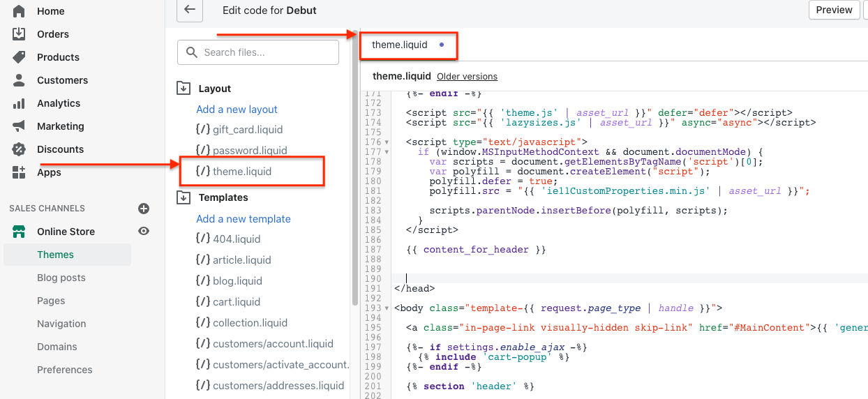
Task: Click the Preview button
Action: coord(834,10)
